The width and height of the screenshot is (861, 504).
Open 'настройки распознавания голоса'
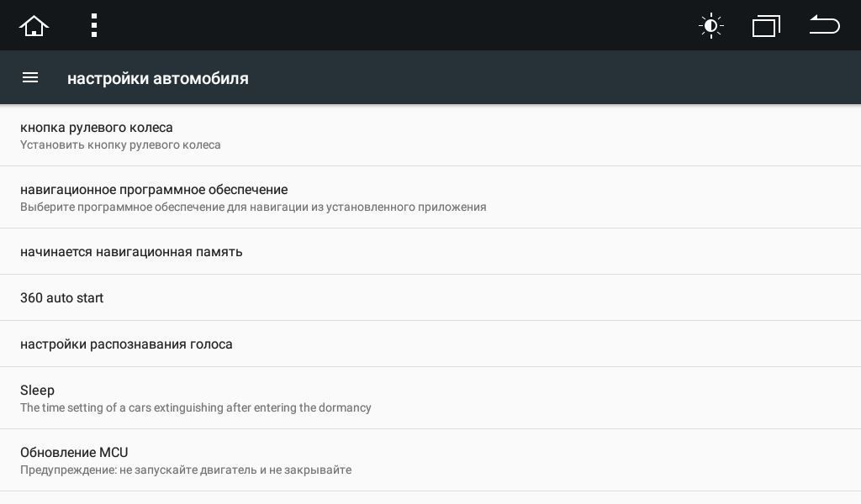pyautogui.click(x=126, y=344)
